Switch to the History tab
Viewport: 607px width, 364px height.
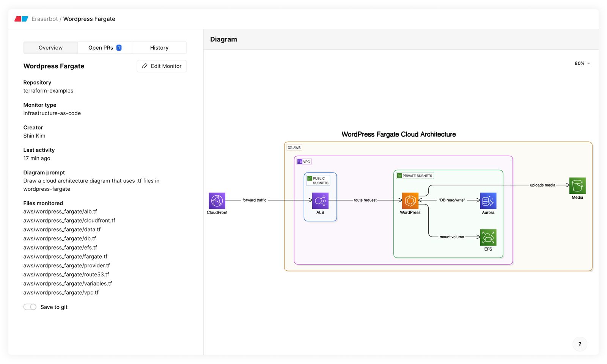tap(159, 48)
